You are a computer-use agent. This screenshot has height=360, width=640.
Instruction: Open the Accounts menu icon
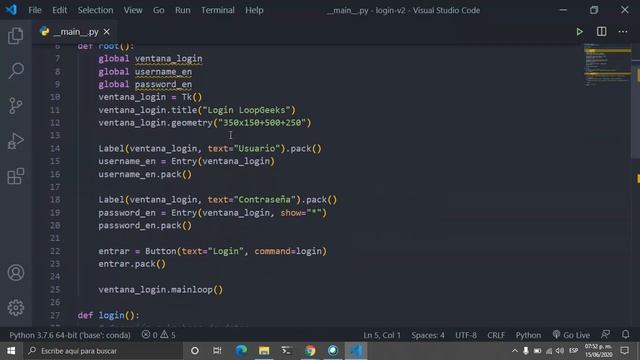(16, 272)
